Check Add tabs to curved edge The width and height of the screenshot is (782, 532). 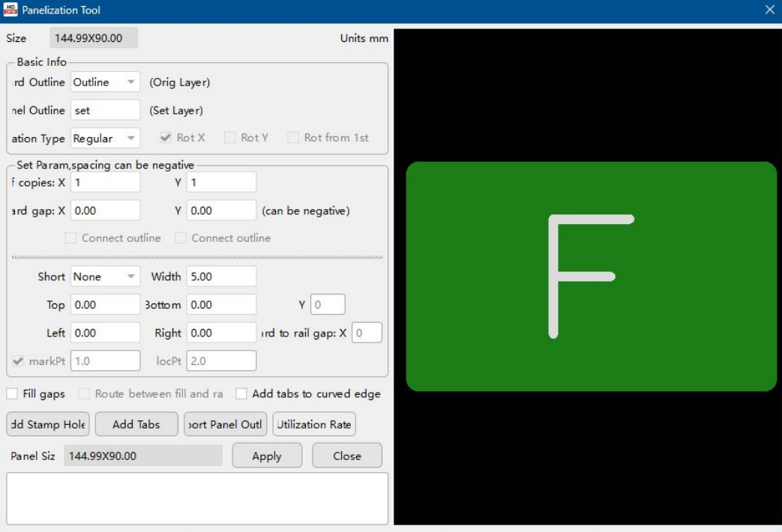[241, 394]
